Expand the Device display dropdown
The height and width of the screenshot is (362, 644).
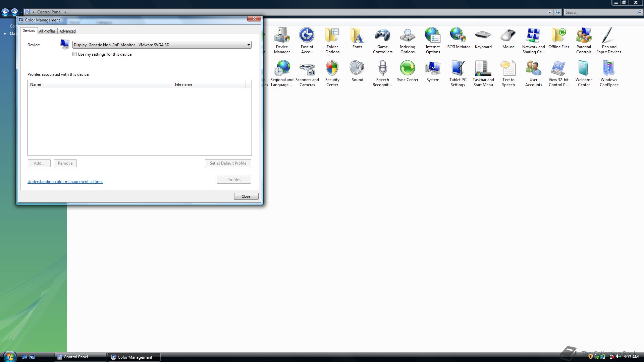pos(248,45)
